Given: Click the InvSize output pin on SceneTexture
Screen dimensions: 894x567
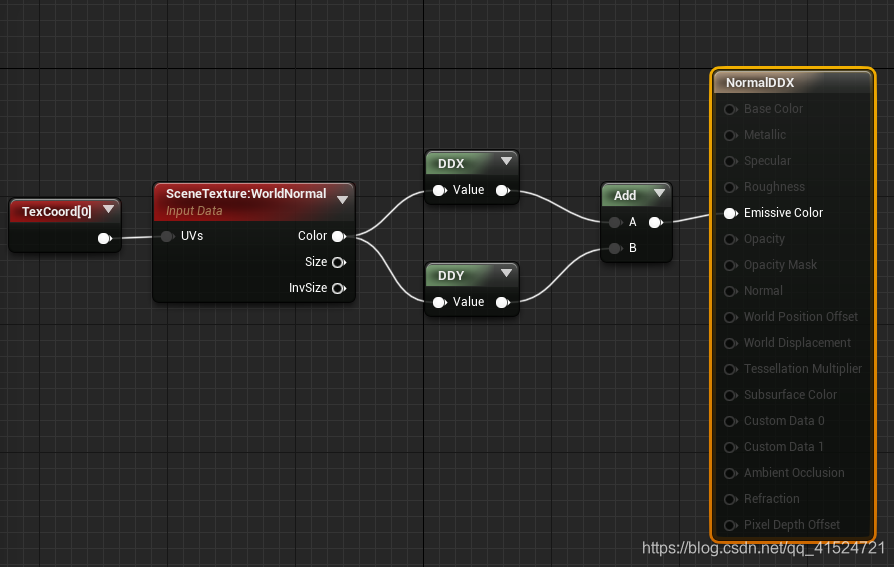Looking at the screenshot, I should (339, 288).
